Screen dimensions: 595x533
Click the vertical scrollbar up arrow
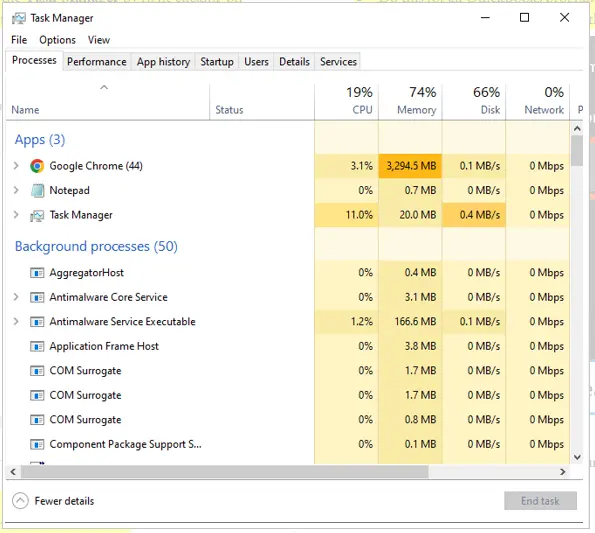click(577, 129)
